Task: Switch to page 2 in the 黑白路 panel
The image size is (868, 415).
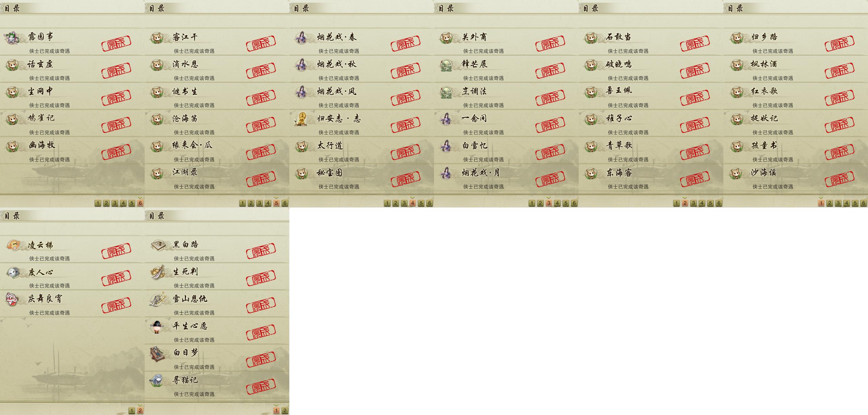Action: pos(285,411)
